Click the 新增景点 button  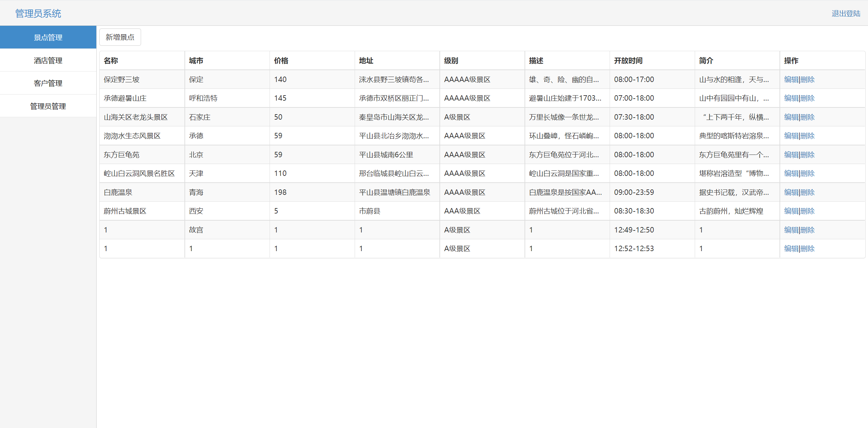click(120, 37)
